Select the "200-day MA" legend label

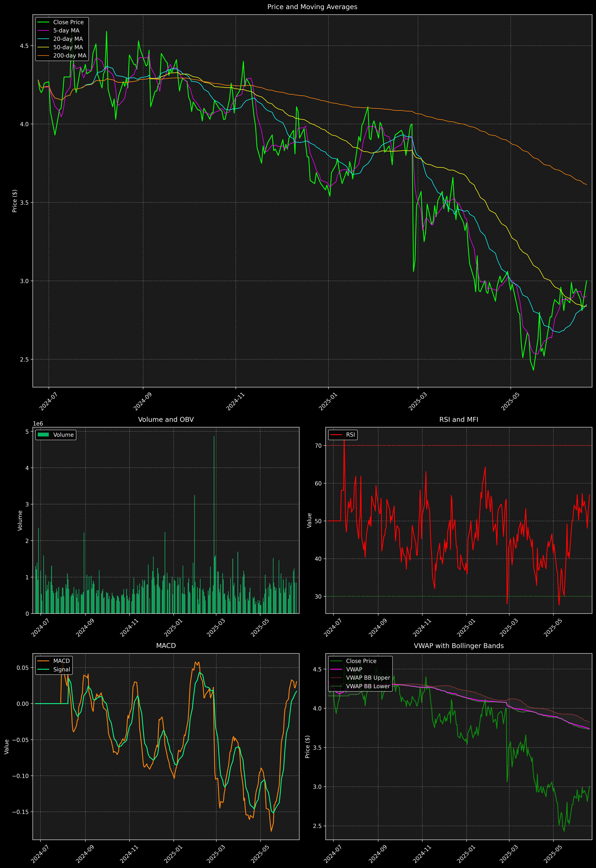70,56
